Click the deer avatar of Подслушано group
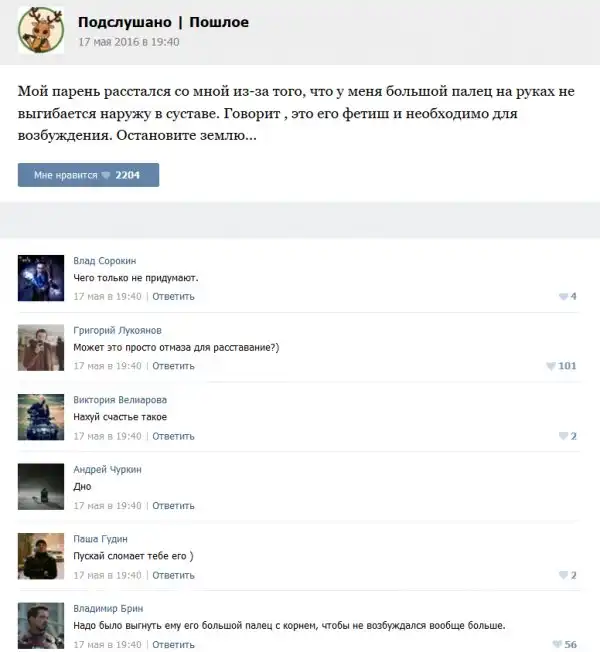This screenshot has height=652, width=600. (41, 30)
